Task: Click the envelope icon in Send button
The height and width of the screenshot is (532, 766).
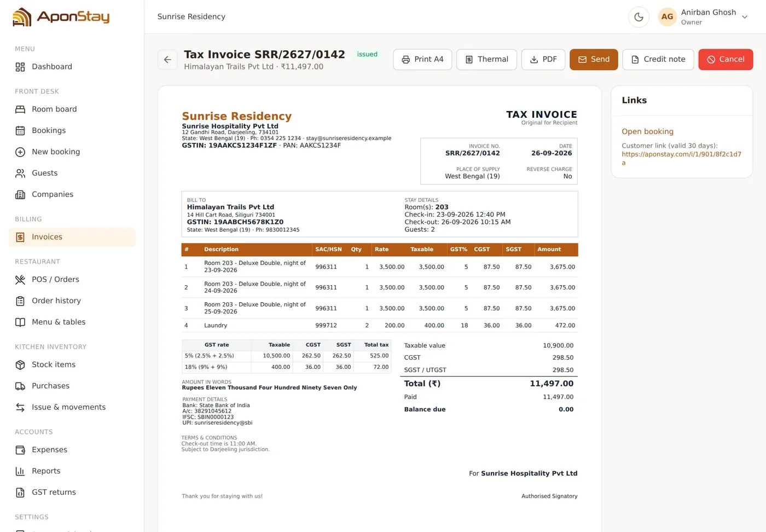Action: tap(583, 60)
